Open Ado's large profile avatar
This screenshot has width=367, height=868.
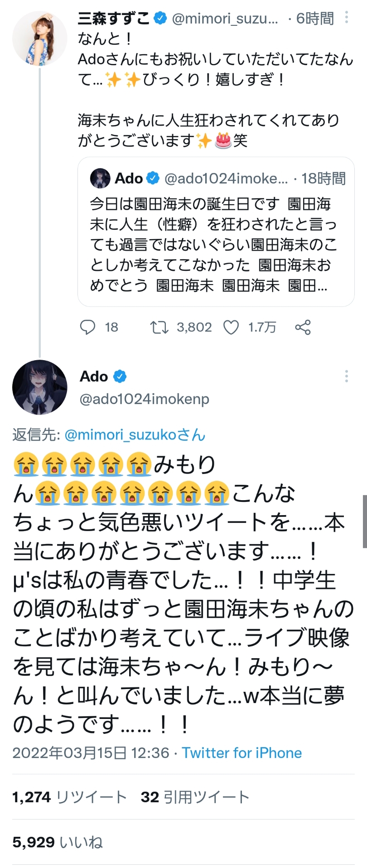click(39, 387)
